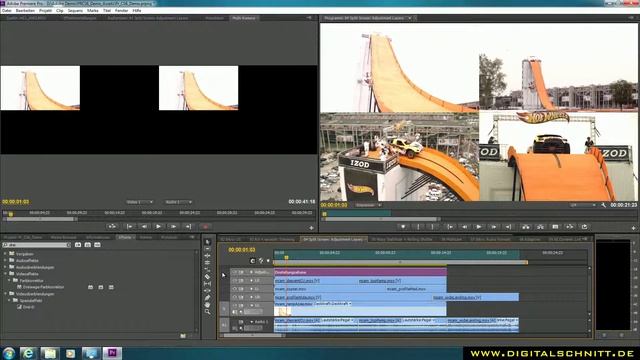The height and width of the screenshot is (360, 640).
Task: Switch to the Multi-Kamera tab
Action: pyautogui.click(x=244, y=18)
